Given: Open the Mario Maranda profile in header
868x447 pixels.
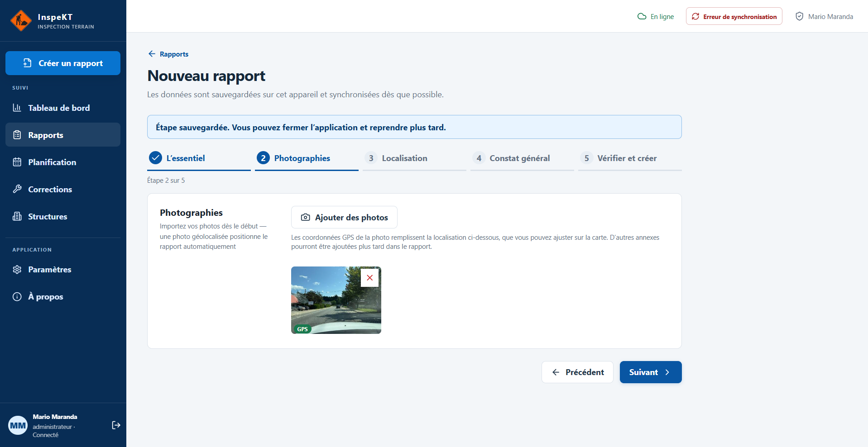Looking at the screenshot, I should [x=824, y=16].
